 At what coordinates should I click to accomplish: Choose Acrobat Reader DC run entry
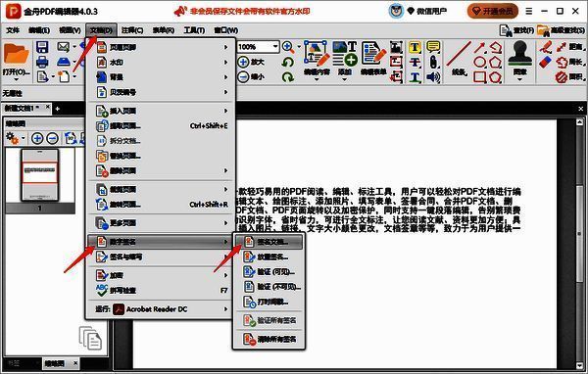160,309
